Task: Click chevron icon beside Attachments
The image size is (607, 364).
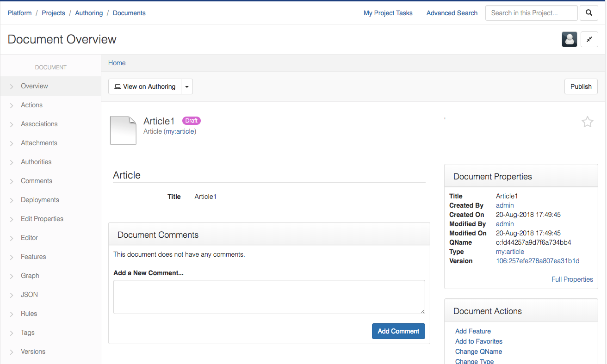Action: coord(12,143)
